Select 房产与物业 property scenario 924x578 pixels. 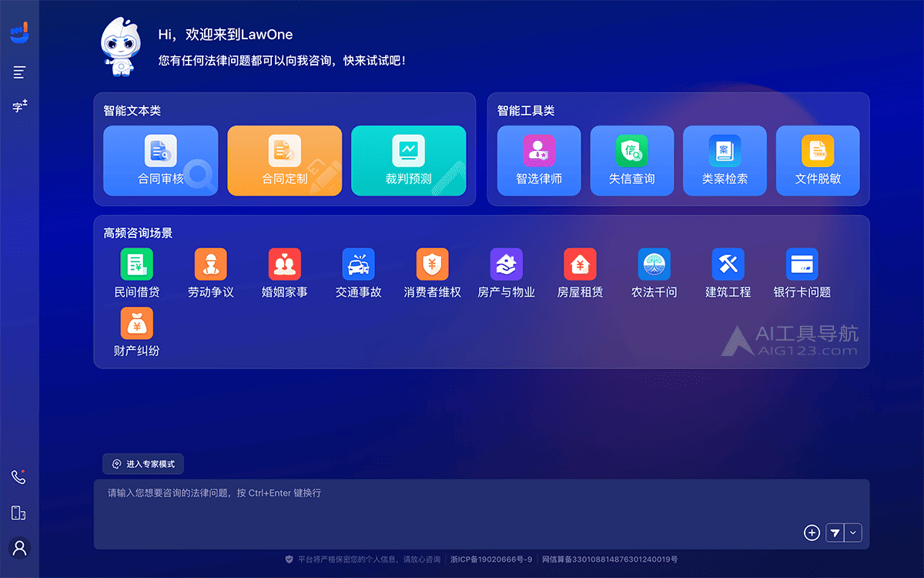tap(507, 274)
